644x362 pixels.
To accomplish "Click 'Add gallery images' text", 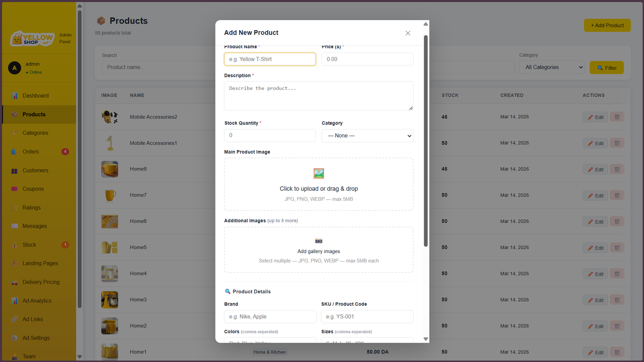I will coord(318,251).
